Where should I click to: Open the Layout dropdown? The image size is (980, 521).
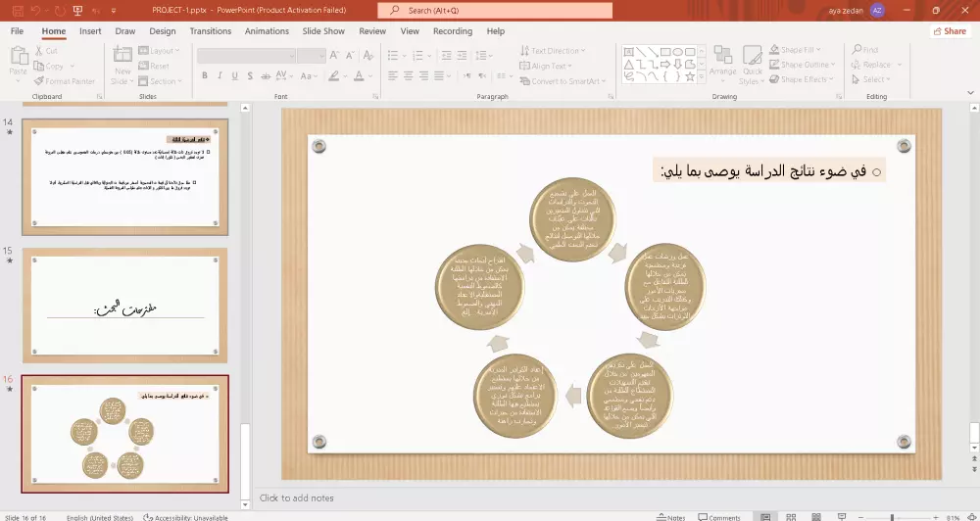tap(160, 51)
